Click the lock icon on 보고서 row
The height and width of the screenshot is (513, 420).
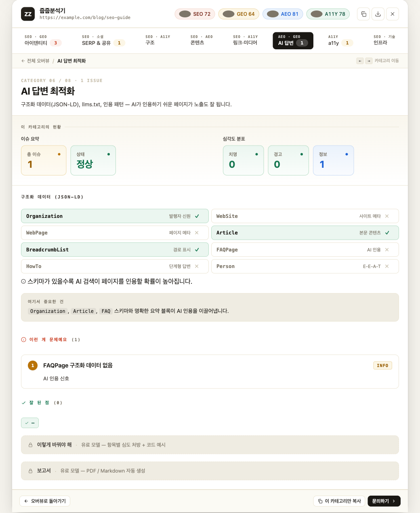coord(30,471)
